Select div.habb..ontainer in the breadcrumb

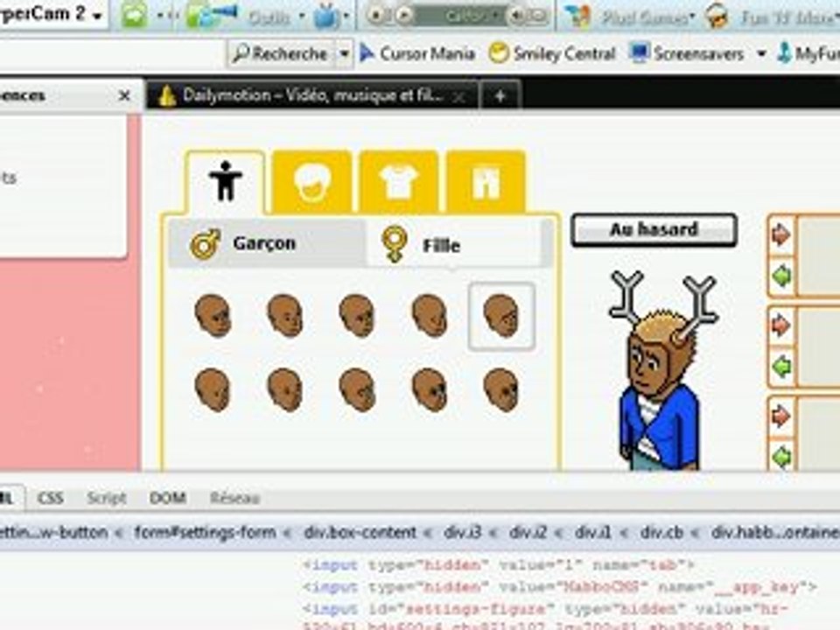click(x=775, y=533)
